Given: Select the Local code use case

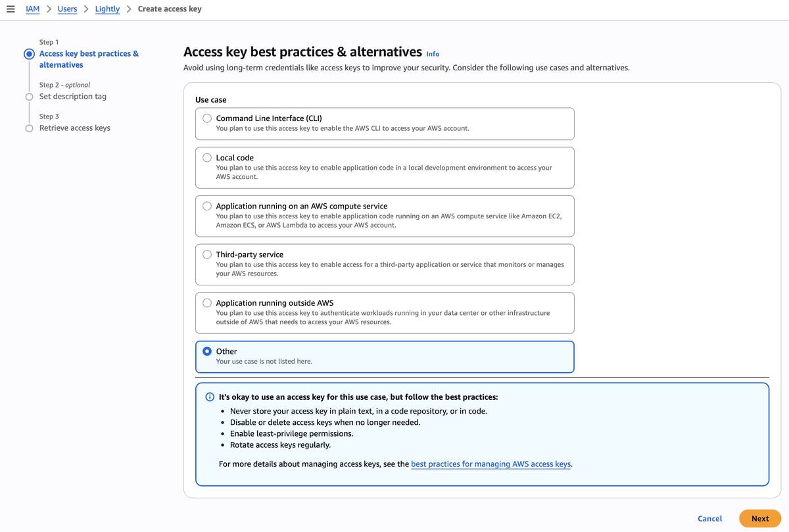Looking at the screenshot, I should [x=206, y=157].
